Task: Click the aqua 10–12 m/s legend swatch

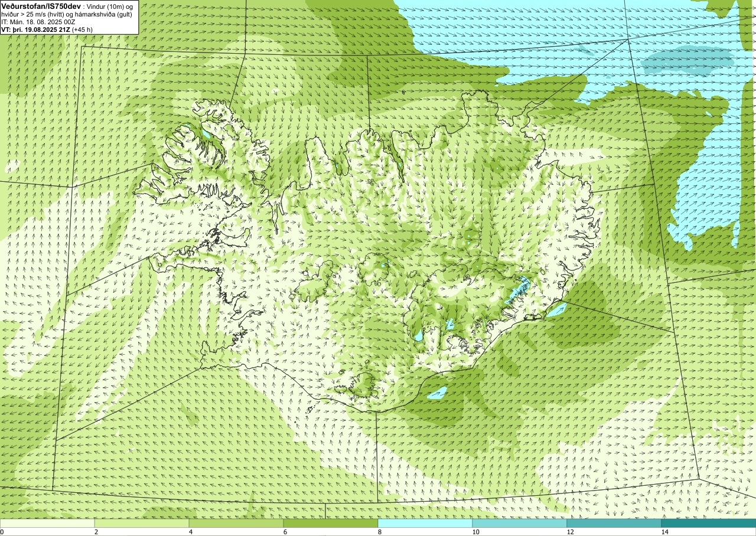Action: (x=520, y=524)
